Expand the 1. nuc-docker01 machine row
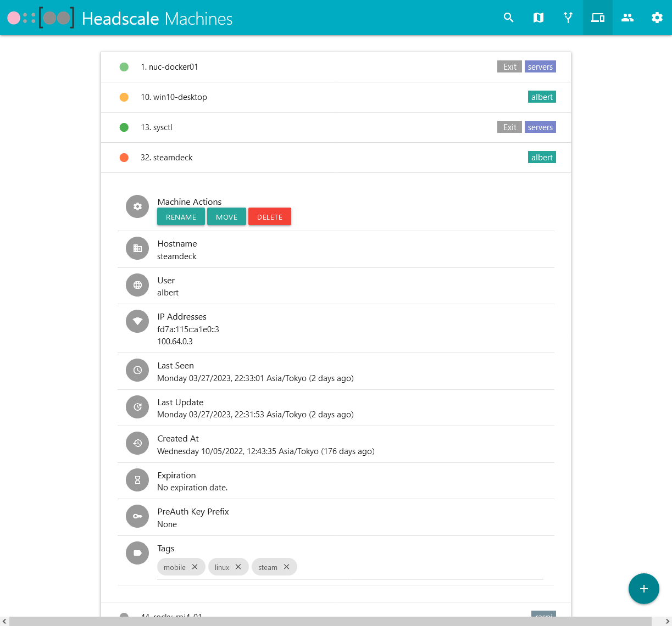This screenshot has height=626, width=672. tap(336, 67)
